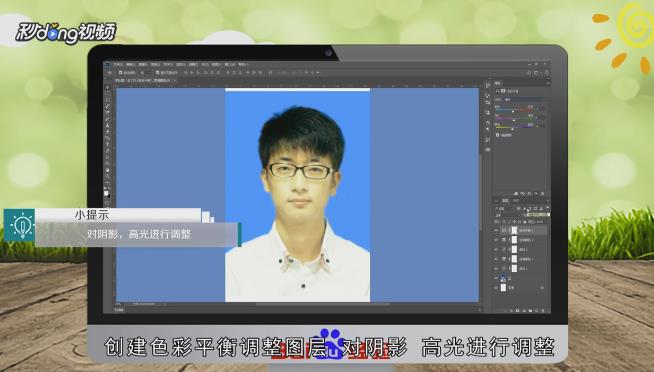This screenshot has height=372, width=654.
Task: Click the Cyan-Red slider handle
Action: (x=513, y=111)
